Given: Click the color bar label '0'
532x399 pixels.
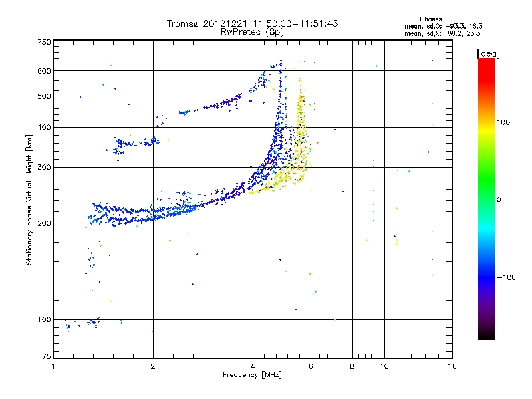Looking at the screenshot, I should tap(499, 200).
